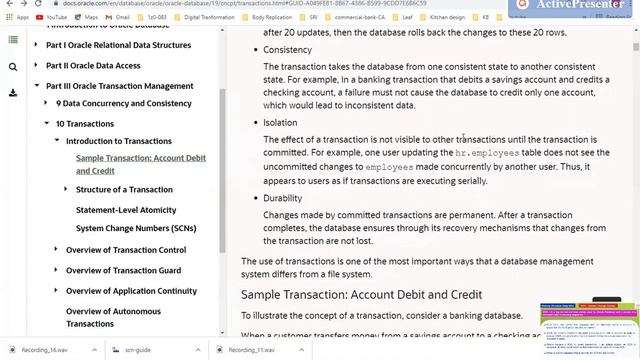Click the address bar URL

[x=244, y=3]
